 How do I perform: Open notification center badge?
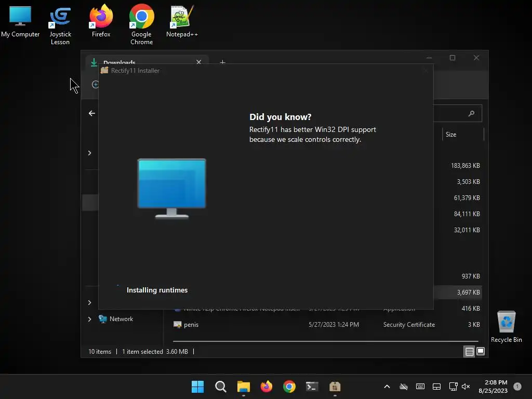(517, 387)
